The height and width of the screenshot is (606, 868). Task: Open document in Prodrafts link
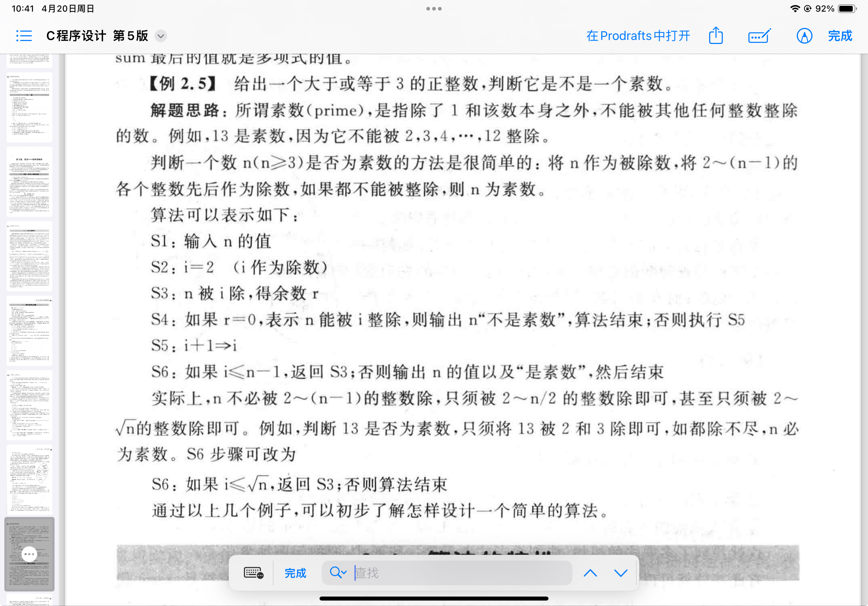[638, 36]
